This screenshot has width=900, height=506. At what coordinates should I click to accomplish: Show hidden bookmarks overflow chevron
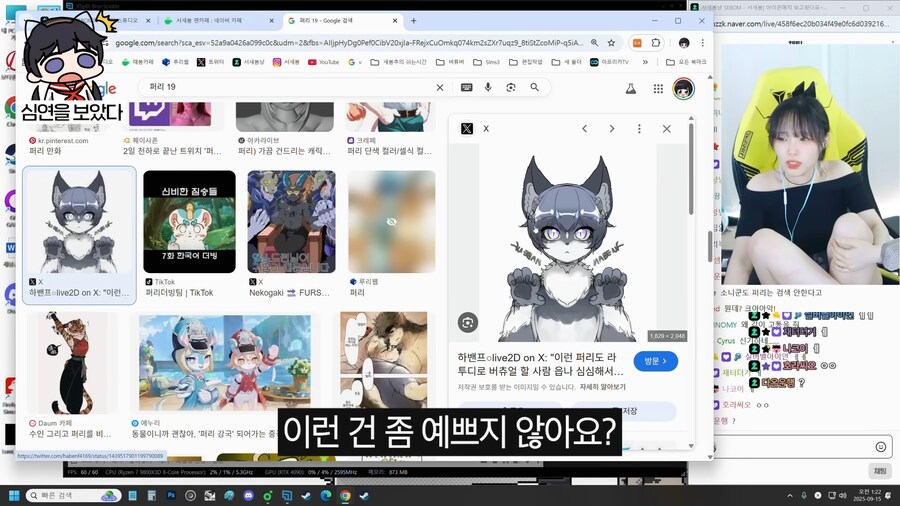tap(645, 62)
